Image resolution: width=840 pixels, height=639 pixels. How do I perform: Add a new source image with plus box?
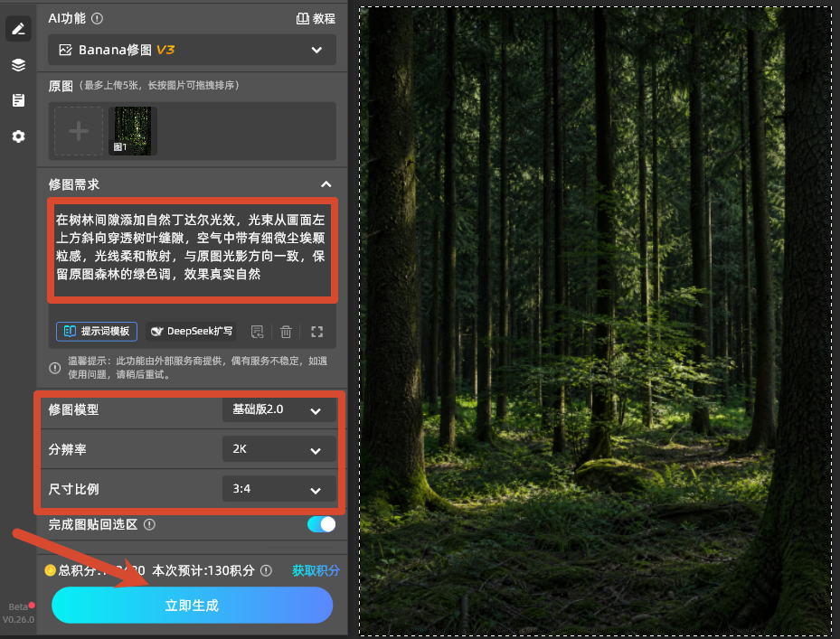point(79,131)
